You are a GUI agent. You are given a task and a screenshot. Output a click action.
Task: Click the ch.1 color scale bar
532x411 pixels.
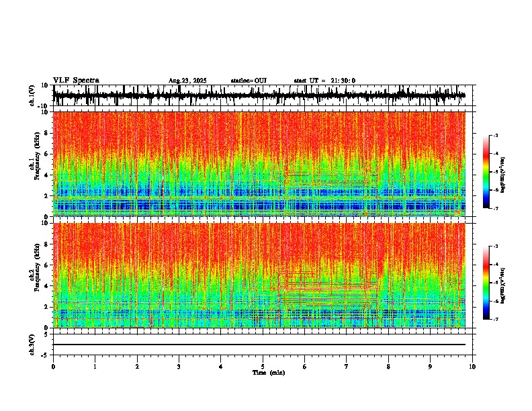[486, 172]
